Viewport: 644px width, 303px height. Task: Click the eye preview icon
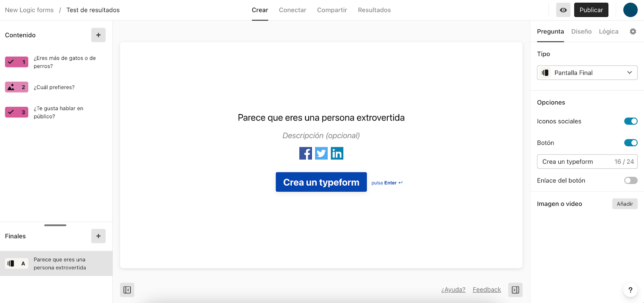563,10
